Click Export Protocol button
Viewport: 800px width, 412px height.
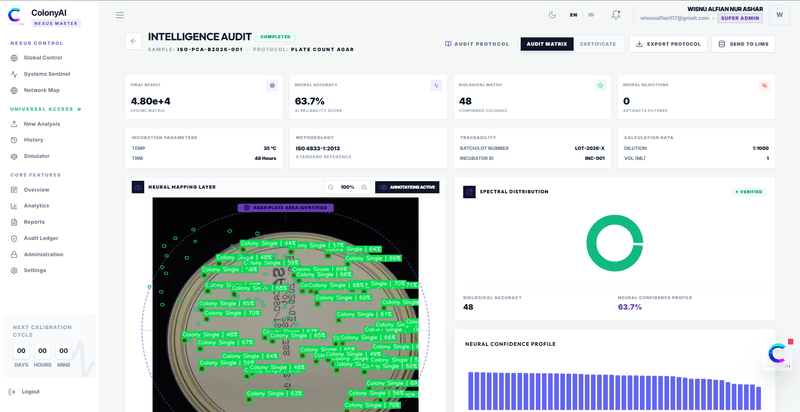tap(668, 44)
